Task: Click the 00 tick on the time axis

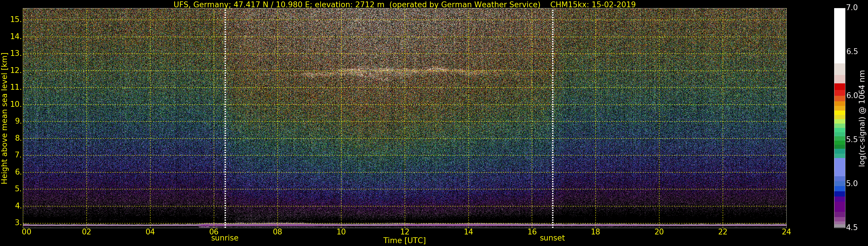Action: pos(26,232)
